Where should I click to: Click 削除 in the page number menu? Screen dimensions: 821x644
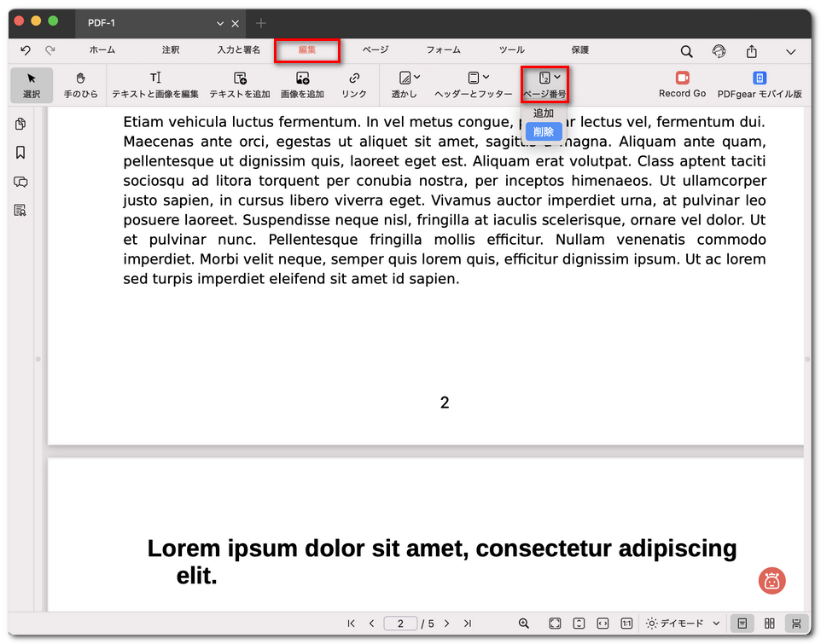click(544, 132)
